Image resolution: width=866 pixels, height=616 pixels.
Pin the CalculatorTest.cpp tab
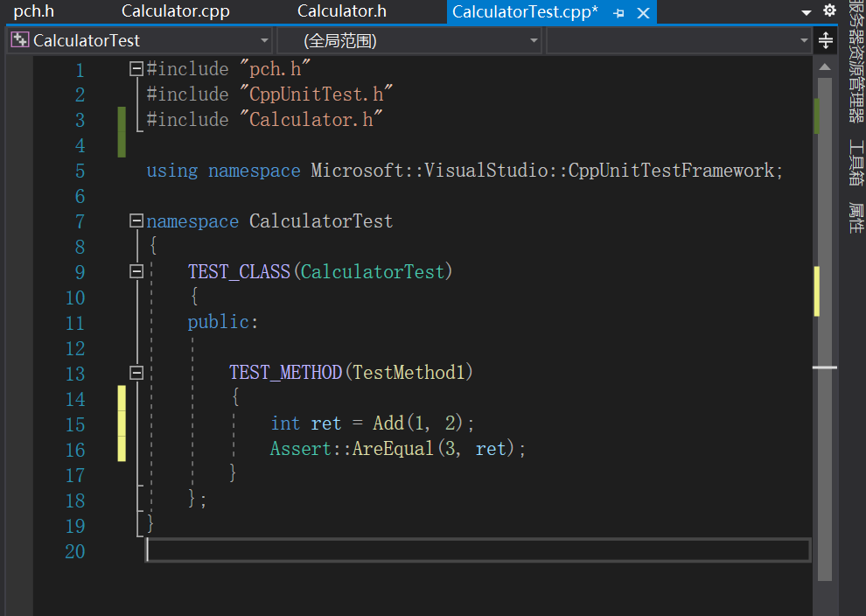point(619,13)
